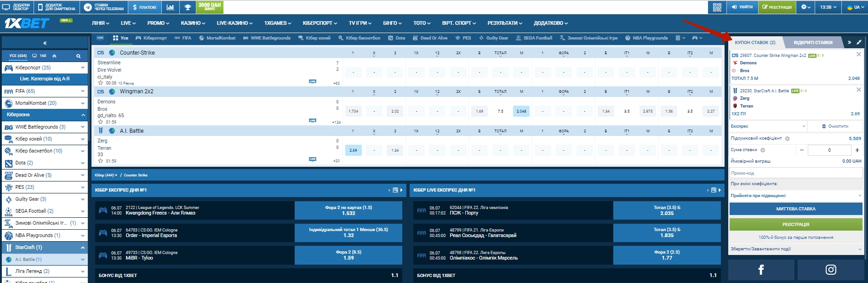The width and height of the screenshot is (868, 283).
Task: Collapse the left sidebar with double-arrow icon
Action: pyautogui.click(x=45, y=43)
